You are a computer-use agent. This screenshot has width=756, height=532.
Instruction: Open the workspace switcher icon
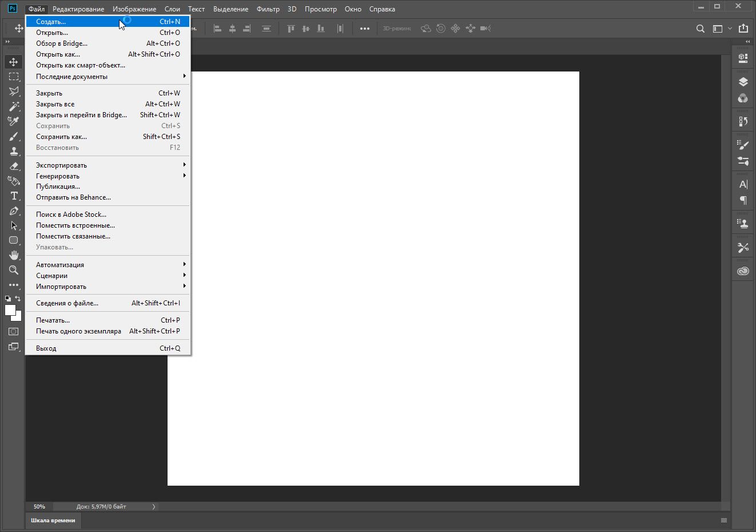point(718,29)
